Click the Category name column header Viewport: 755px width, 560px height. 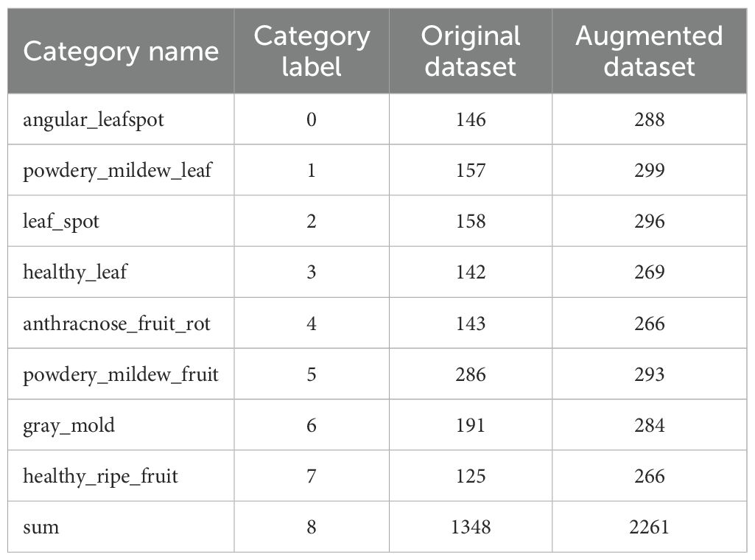pyautogui.click(x=121, y=52)
